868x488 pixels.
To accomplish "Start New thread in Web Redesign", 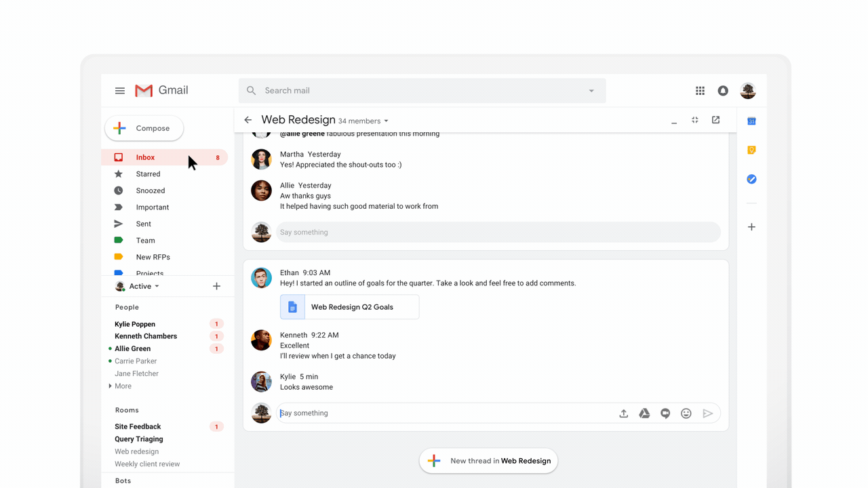I will (x=488, y=461).
